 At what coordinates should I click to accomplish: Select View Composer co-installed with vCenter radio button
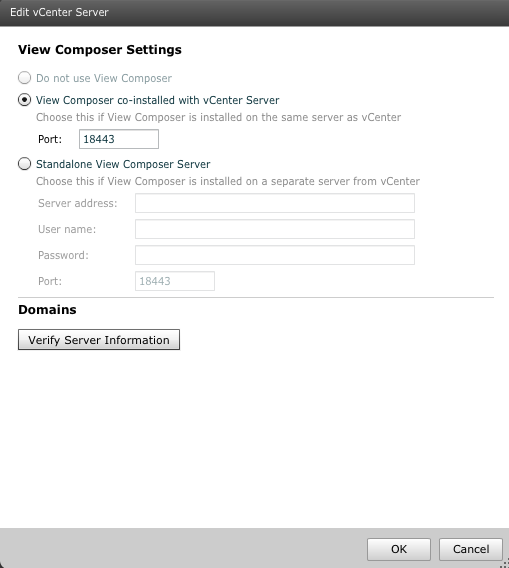tap(24, 100)
